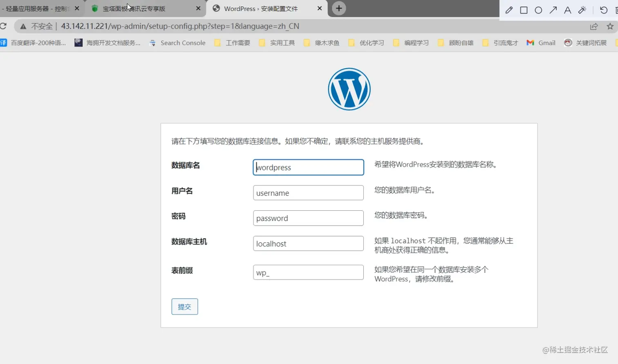This screenshot has height=364, width=618.
Task: Reload the page with refresh icon
Action: pyautogui.click(x=3, y=26)
